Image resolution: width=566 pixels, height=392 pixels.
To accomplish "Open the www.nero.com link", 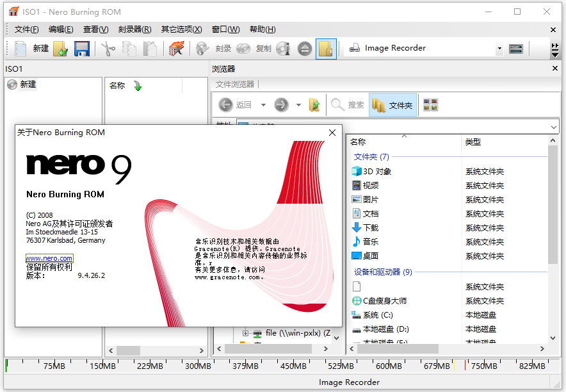I will coord(49,258).
